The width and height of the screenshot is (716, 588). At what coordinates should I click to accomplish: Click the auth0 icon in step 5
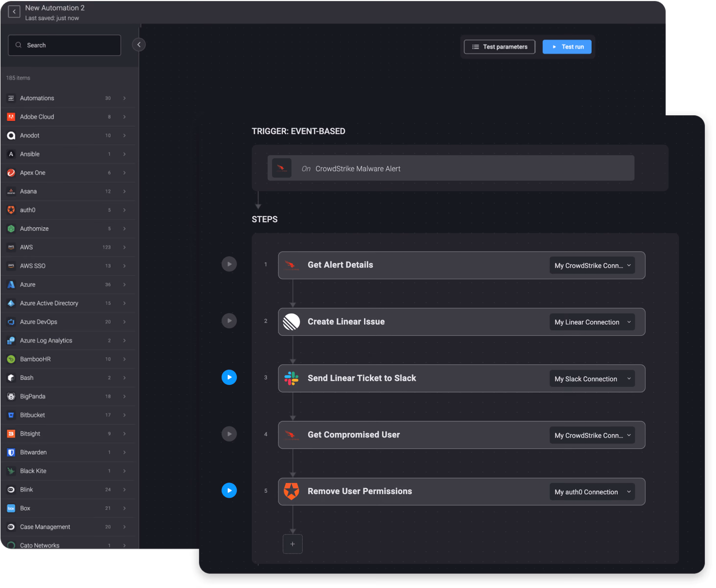pos(291,492)
